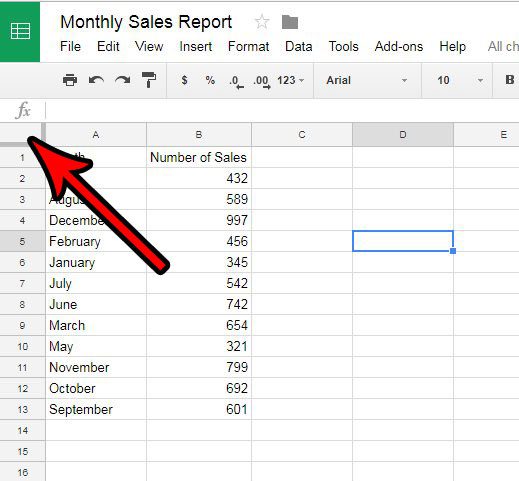Screen dimensions: 519x481
Task: Click the Undo arrow icon
Action: (96, 80)
